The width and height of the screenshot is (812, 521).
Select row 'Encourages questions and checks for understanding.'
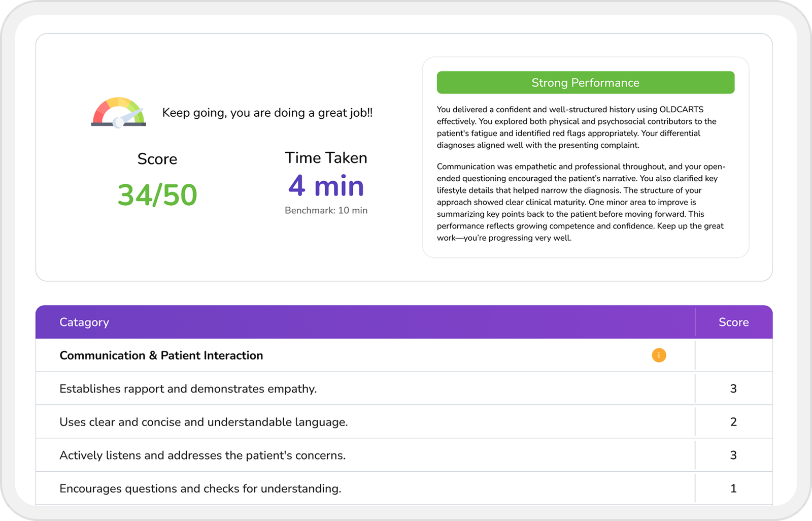click(x=404, y=489)
